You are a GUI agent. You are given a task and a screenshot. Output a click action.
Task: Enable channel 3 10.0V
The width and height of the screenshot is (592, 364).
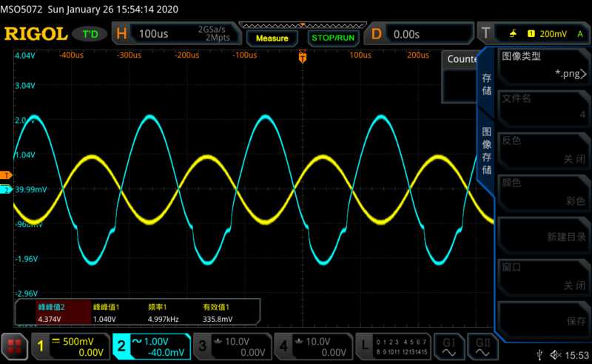coord(232,346)
